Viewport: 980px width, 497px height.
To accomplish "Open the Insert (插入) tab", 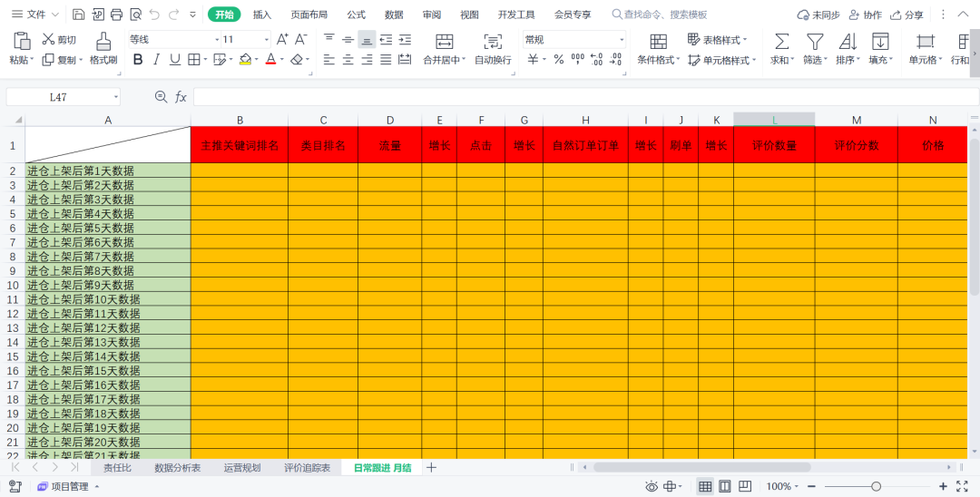I will 262,15.
